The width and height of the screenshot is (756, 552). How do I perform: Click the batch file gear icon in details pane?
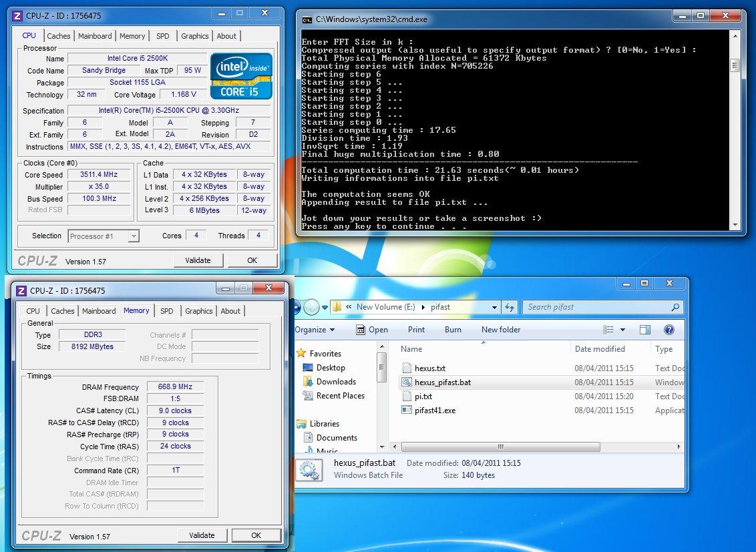click(309, 470)
